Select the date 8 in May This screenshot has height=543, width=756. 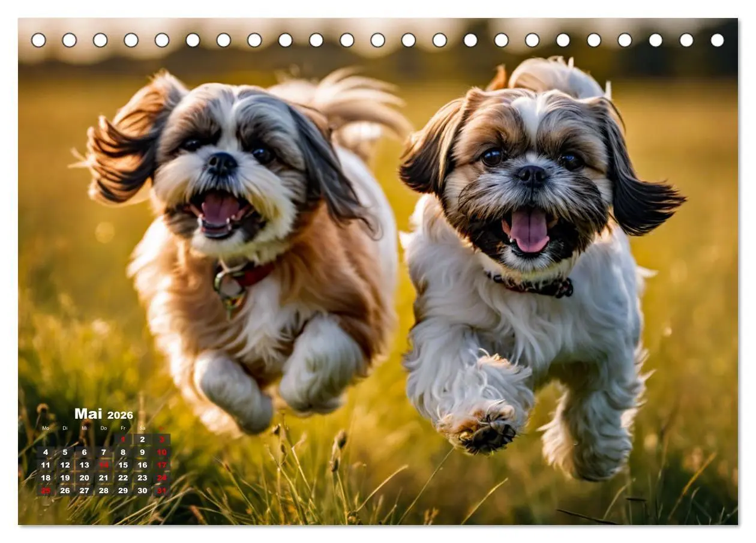[123, 452]
